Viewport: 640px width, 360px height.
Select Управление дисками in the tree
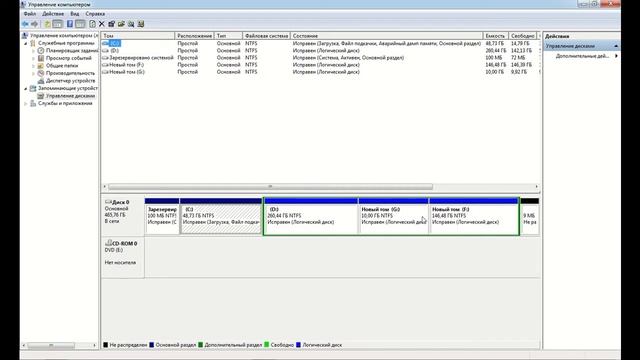point(70,96)
